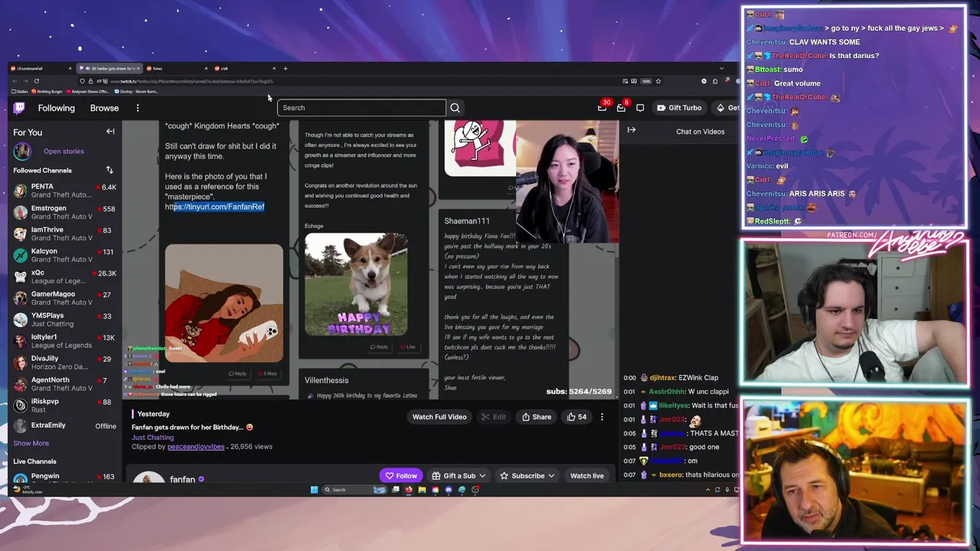
Task: Expand the Subscribe dropdown
Action: pyautogui.click(x=550, y=476)
